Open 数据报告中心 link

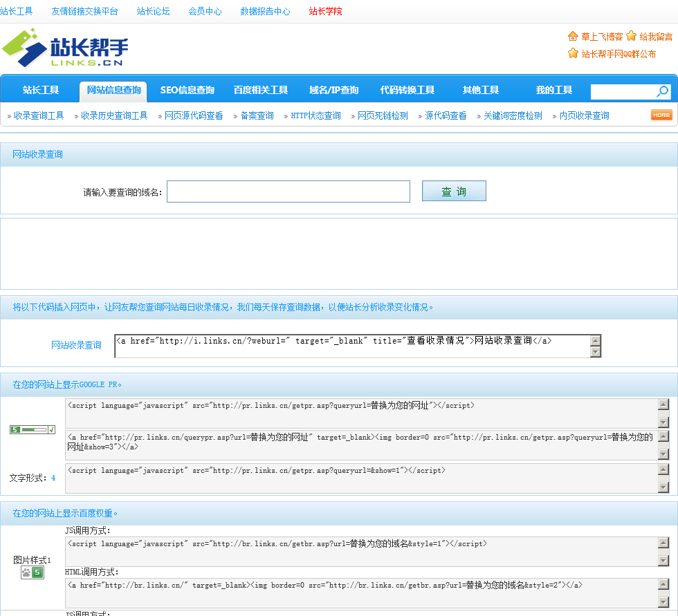[265, 11]
